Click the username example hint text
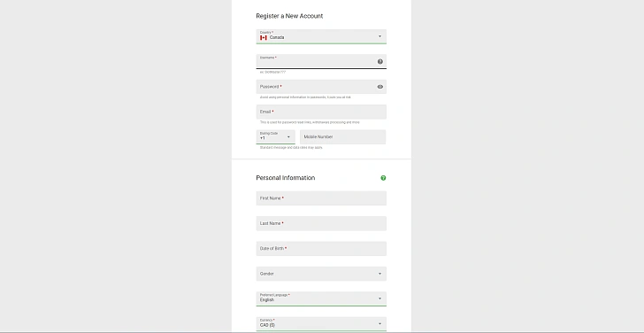 pyautogui.click(x=272, y=72)
